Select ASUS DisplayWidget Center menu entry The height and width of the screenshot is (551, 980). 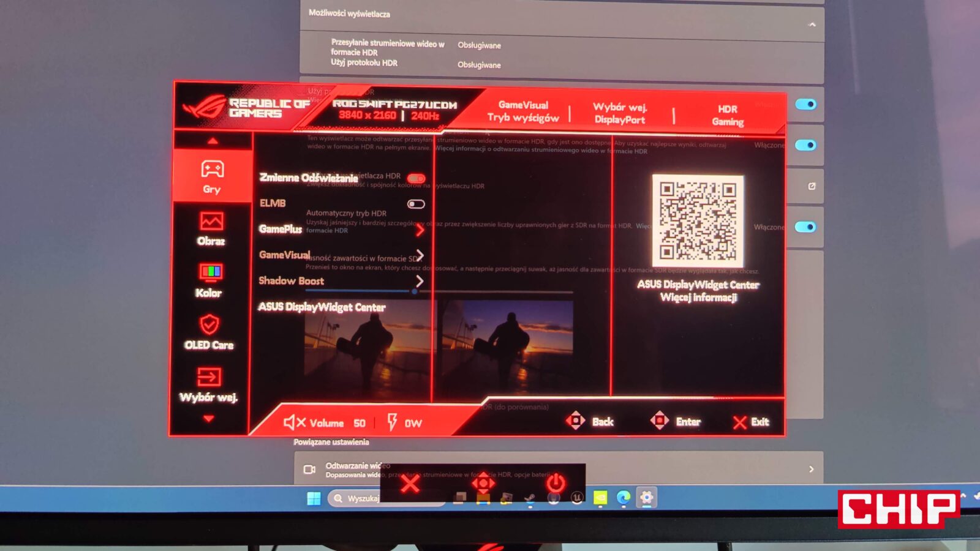pyautogui.click(x=322, y=307)
